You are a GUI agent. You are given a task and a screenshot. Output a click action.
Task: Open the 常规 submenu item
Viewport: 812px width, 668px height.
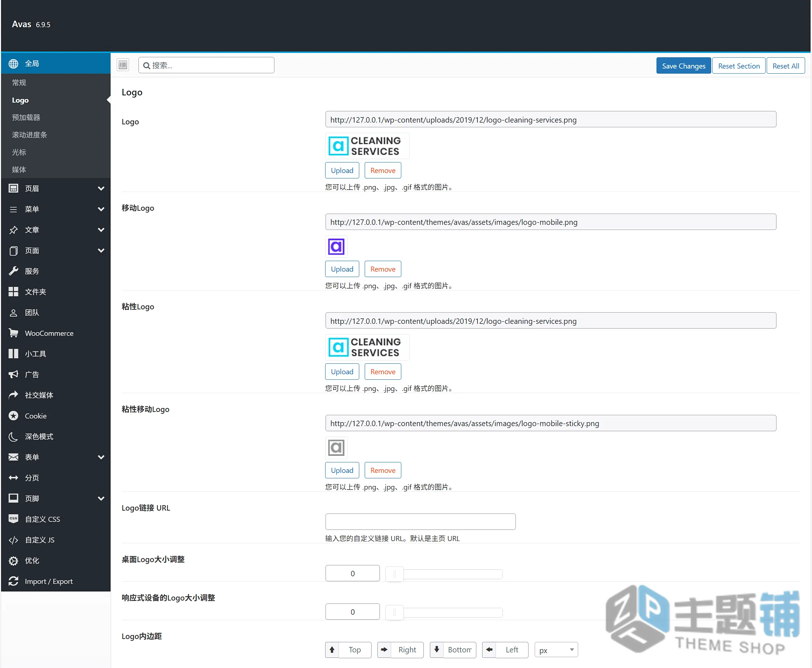tap(19, 82)
